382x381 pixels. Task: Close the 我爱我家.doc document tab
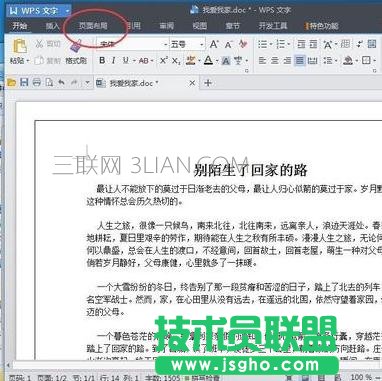(192, 83)
